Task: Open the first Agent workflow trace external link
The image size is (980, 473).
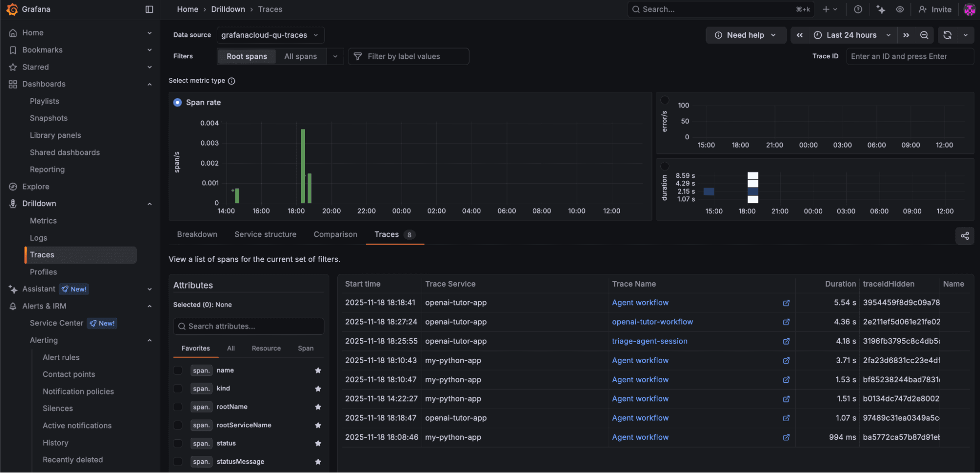Action: pos(786,303)
